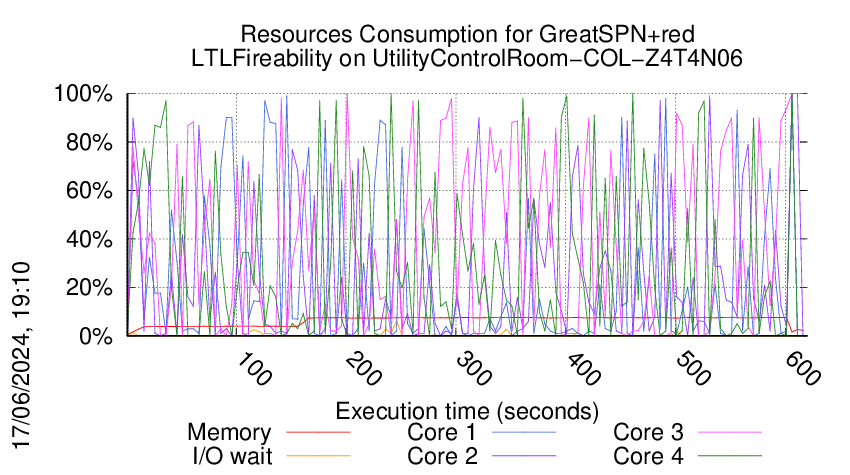The image size is (850, 475).
Task: Click the 20% y-axis label
Action: [x=89, y=287]
